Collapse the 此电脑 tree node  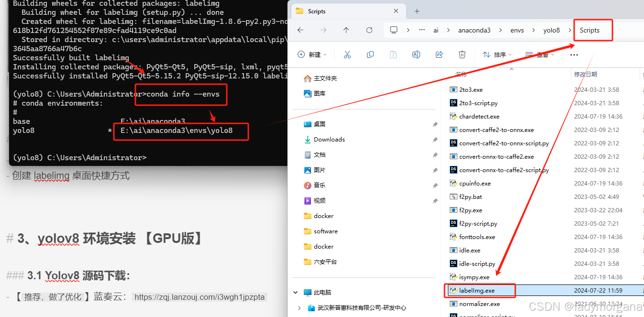pyautogui.click(x=294, y=292)
